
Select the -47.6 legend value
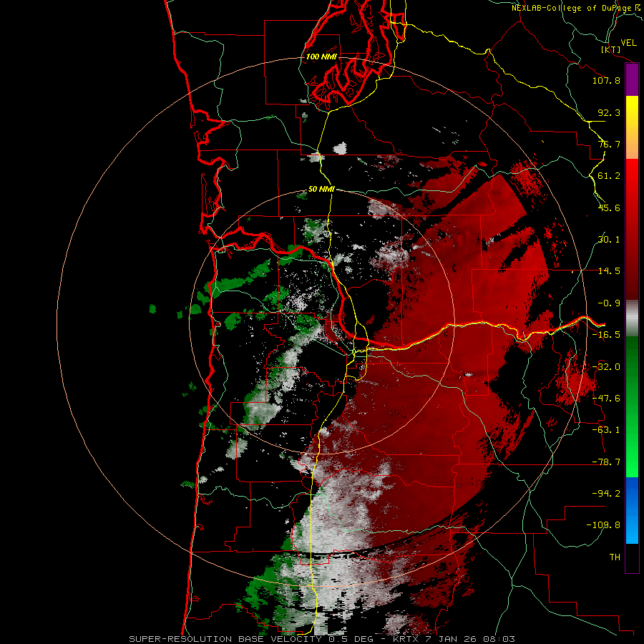click(606, 399)
